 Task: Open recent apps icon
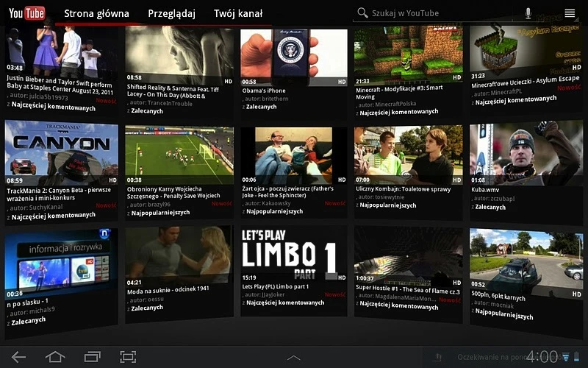pos(93,357)
